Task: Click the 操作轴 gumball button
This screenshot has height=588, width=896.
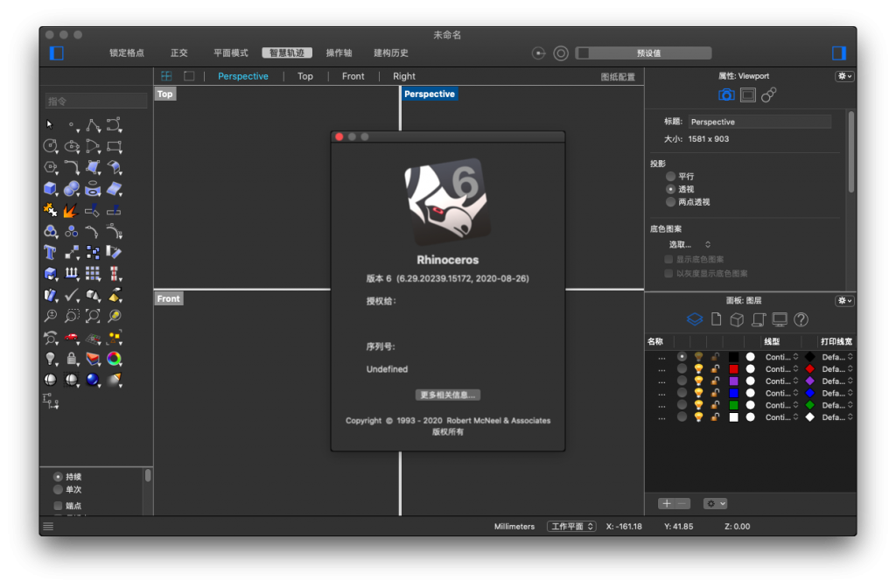Action: (x=339, y=52)
